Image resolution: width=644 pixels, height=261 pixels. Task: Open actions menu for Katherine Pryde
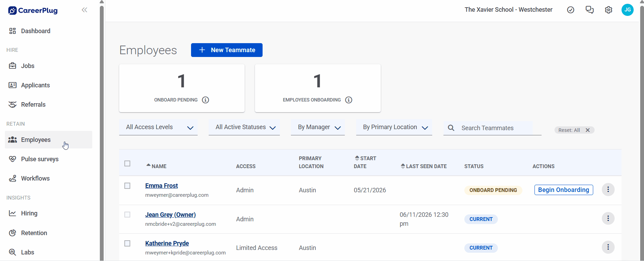point(608,247)
